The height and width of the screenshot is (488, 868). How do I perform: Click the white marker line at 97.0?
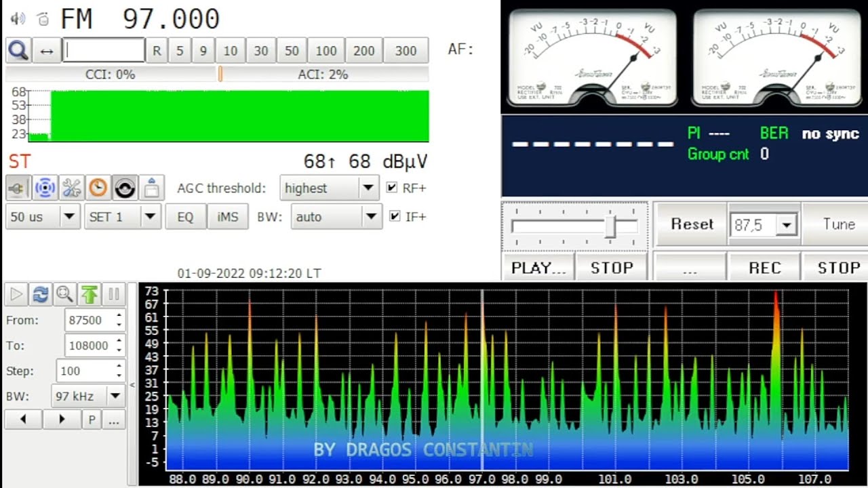[483, 380]
